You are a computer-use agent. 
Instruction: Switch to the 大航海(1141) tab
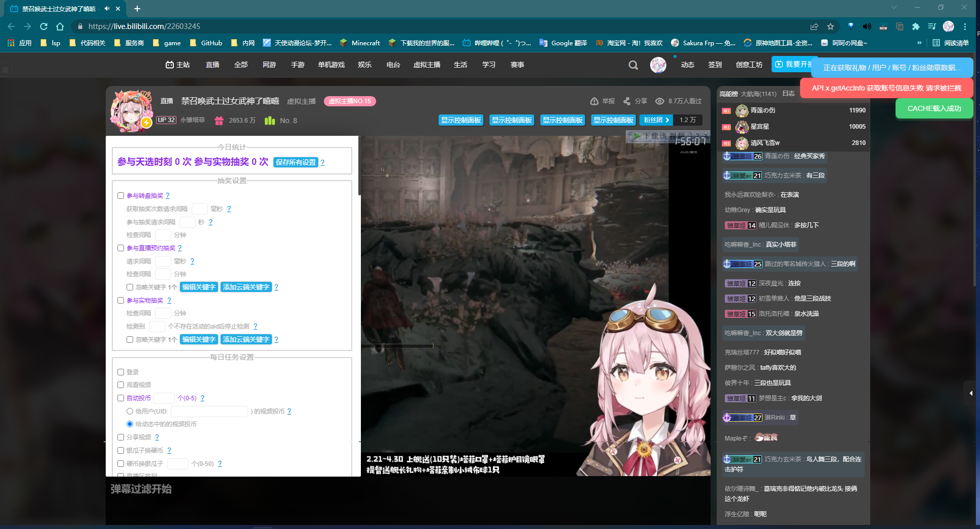tap(758, 94)
